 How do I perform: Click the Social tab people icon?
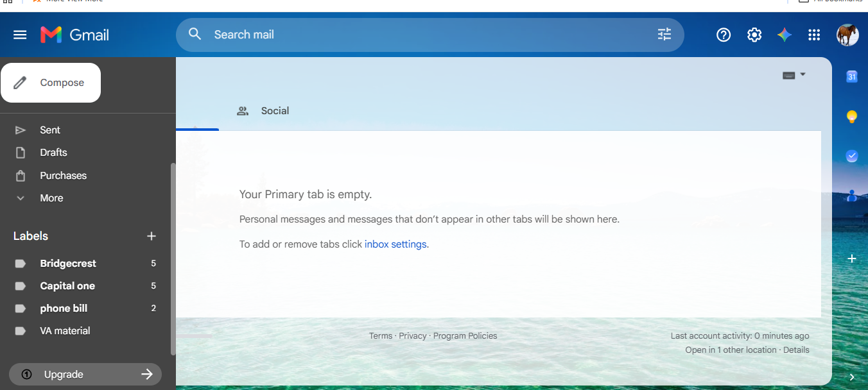click(243, 111)
